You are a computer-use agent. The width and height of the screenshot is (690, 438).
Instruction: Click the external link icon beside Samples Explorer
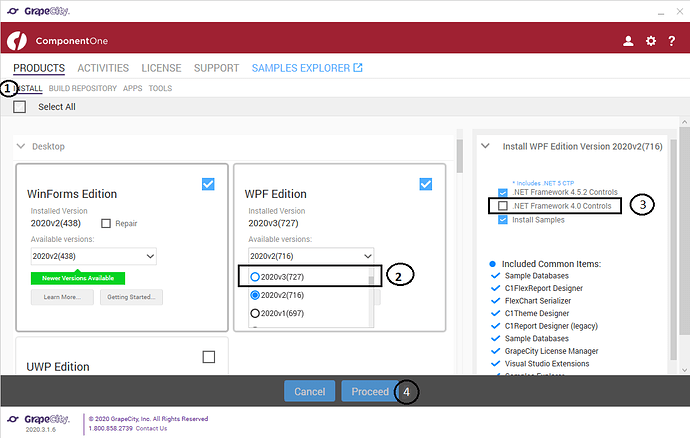358,67
